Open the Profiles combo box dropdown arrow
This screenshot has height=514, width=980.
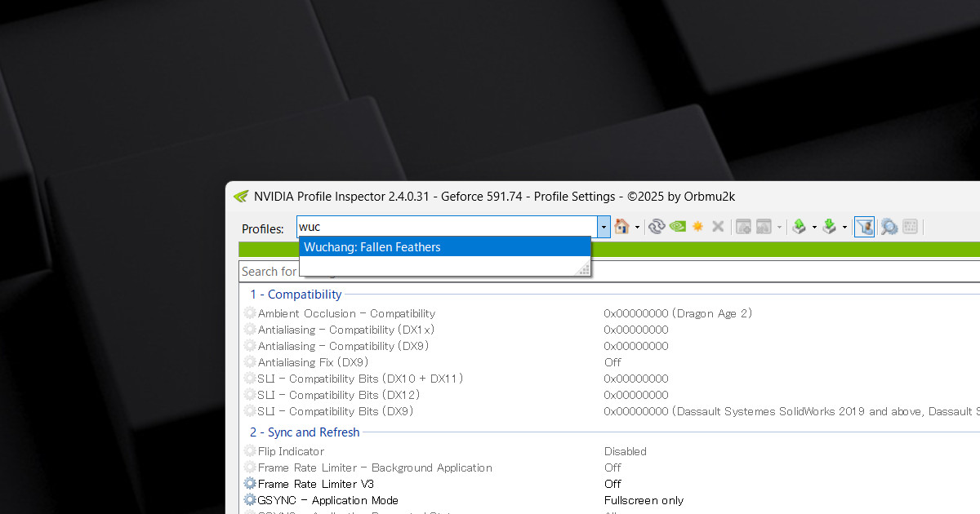pyautogui.click(x=604, y=227)
